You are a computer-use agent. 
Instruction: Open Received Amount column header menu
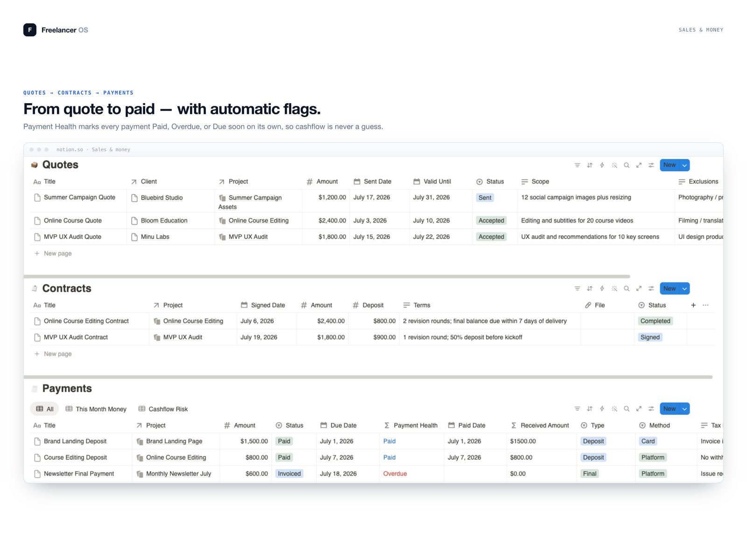click(540, 426)
